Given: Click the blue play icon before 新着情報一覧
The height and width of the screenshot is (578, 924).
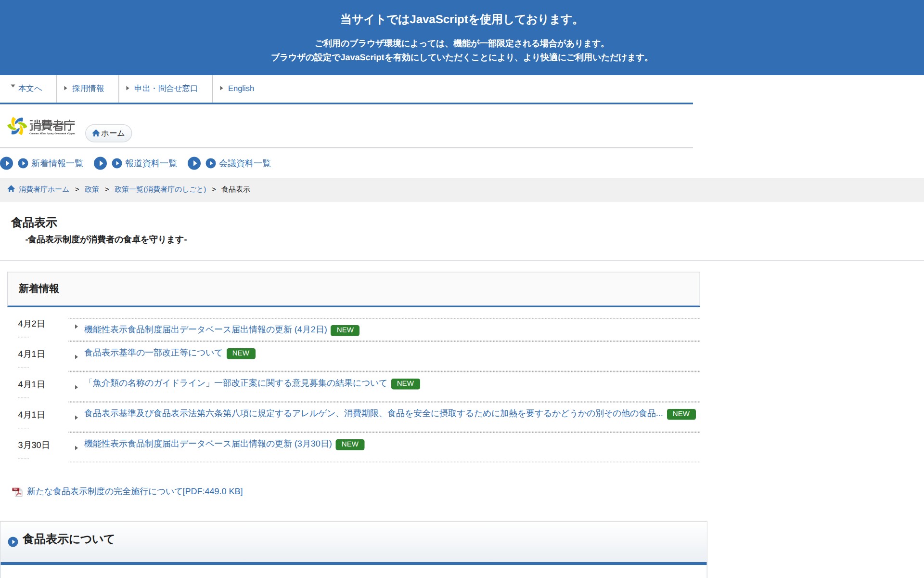Looking at the screenshot, I should 23,163.
